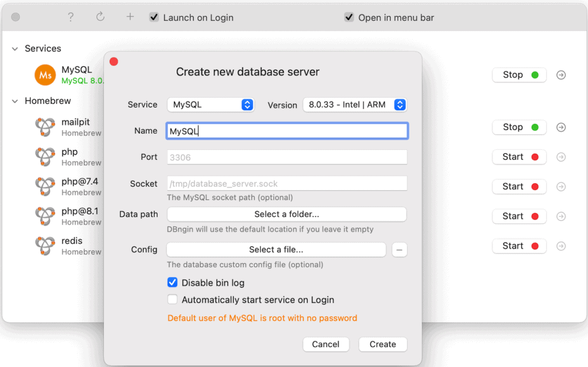This screenshot has height=367, width=588.
Task: Toggle Open in menu bar checkbox
Action: tap(349, 17)
